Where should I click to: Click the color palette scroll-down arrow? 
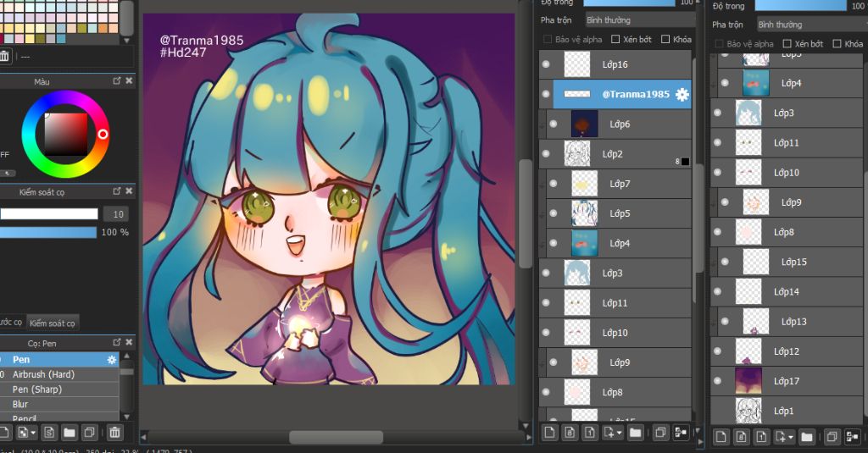click(x=127, y=41)
